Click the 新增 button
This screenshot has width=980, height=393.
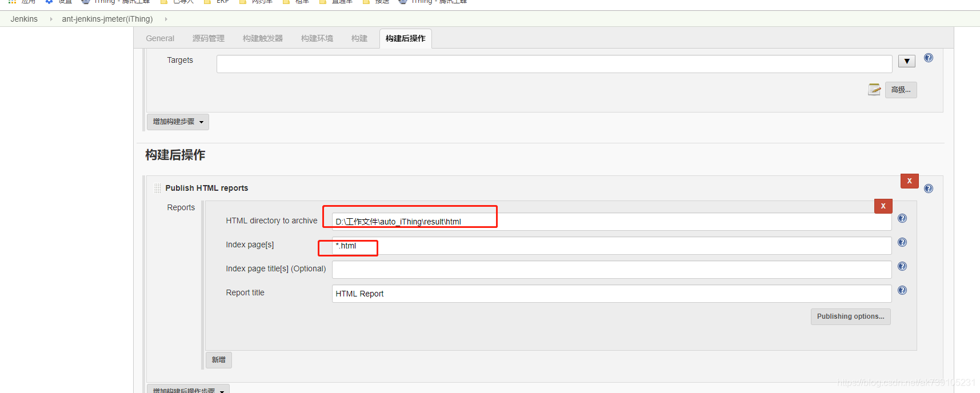(x=219, y=360)
